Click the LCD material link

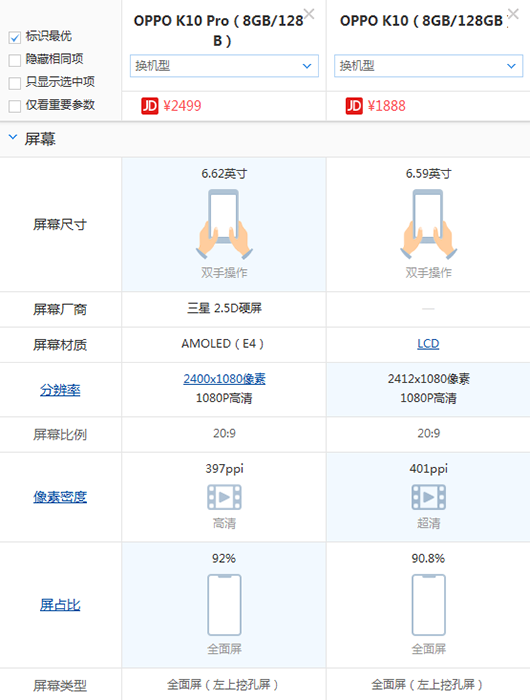428,344
